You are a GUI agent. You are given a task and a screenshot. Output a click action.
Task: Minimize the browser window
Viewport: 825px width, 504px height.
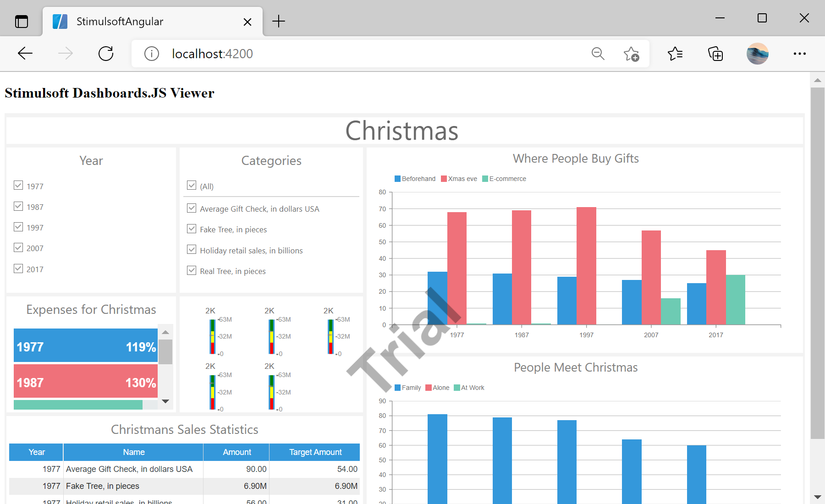(720, 18)
